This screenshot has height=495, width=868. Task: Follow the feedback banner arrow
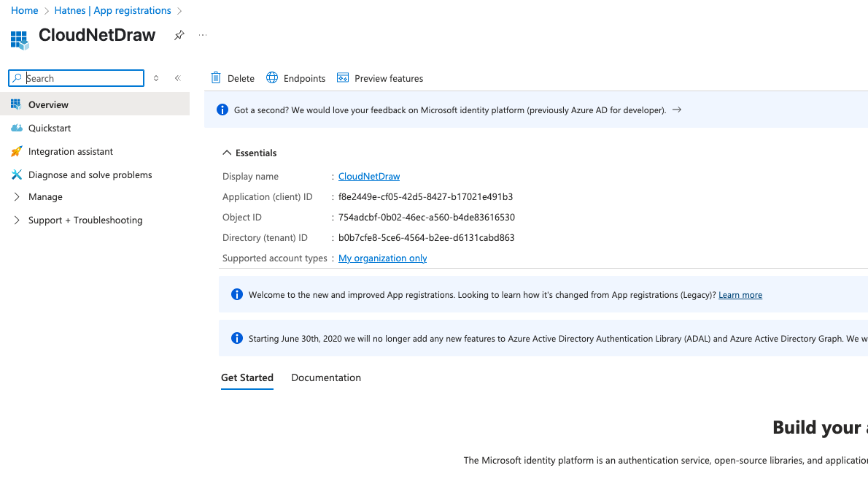coord(676,110)
